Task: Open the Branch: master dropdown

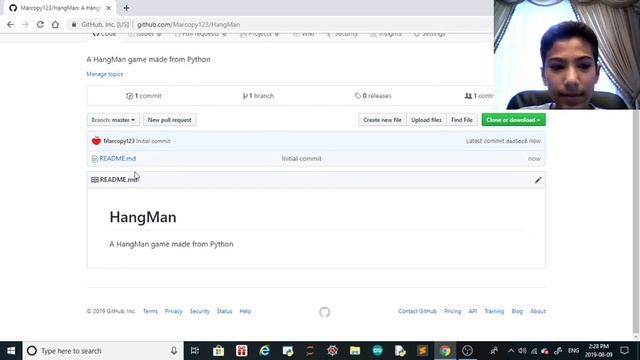Action: coord(113,120)
